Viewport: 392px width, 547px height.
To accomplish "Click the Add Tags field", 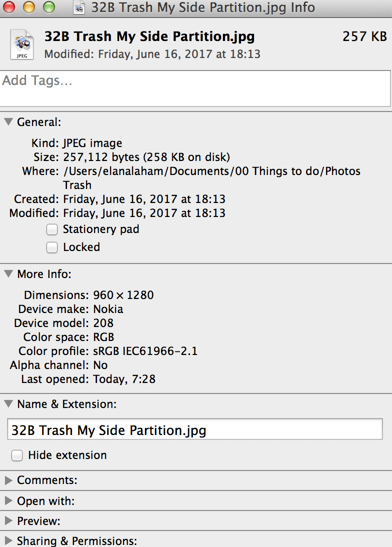I will (195, 88).
